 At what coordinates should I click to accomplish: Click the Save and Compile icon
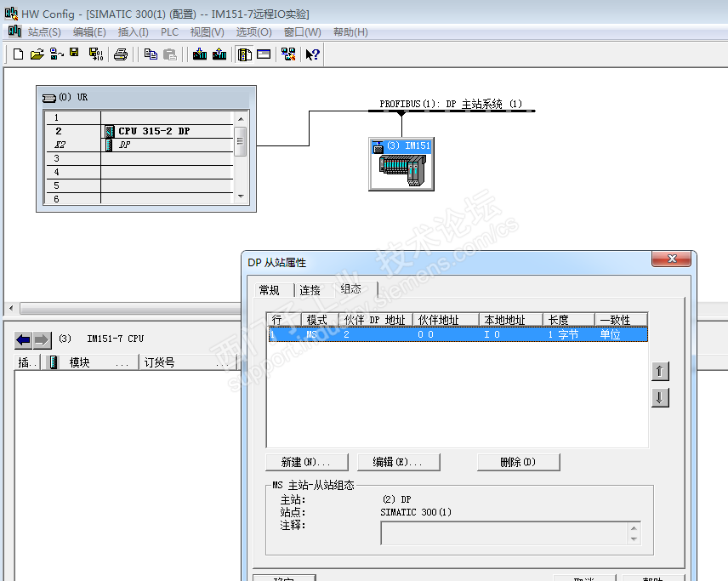[x=96, y=54]
